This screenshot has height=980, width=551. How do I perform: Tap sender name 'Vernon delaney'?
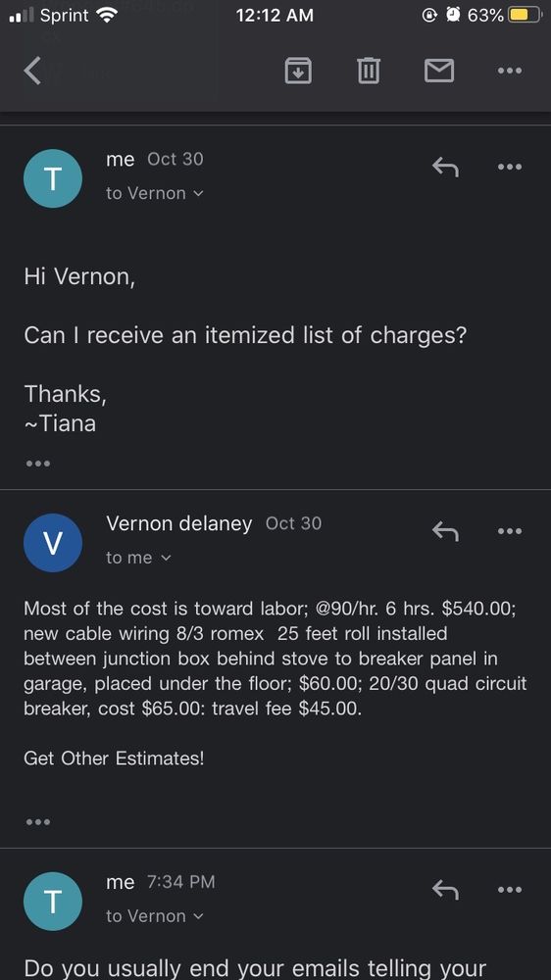click(178, 523)
